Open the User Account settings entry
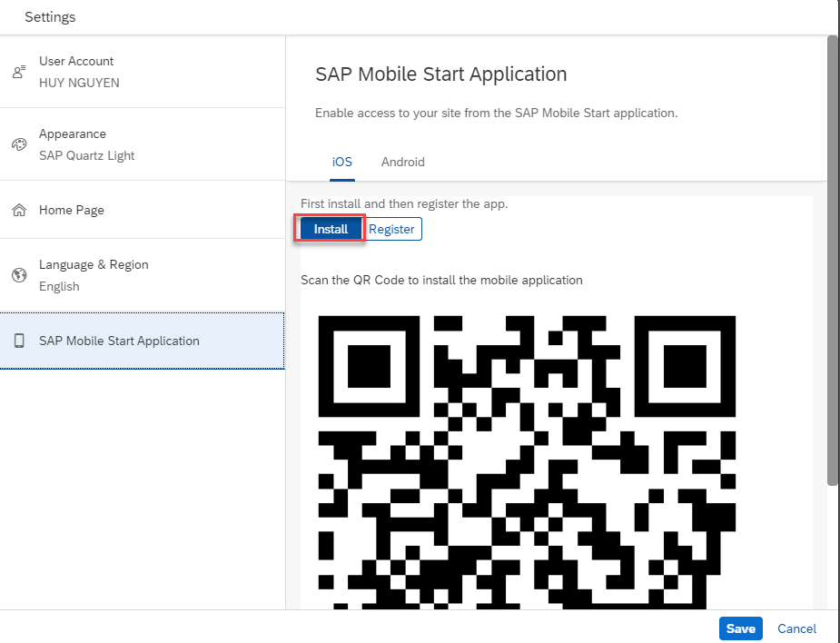 pos(143,72)
